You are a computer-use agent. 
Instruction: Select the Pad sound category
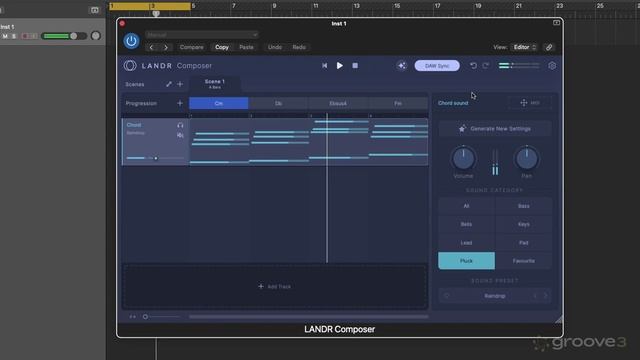pos(524,243)
